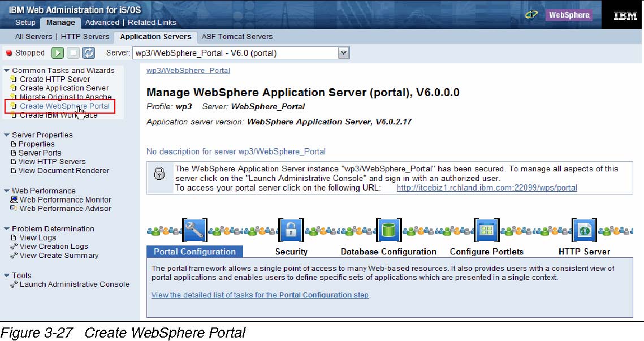Click the Server Ports document icon
This screenshot has height=341, width=644.
[x=14, y=153]
